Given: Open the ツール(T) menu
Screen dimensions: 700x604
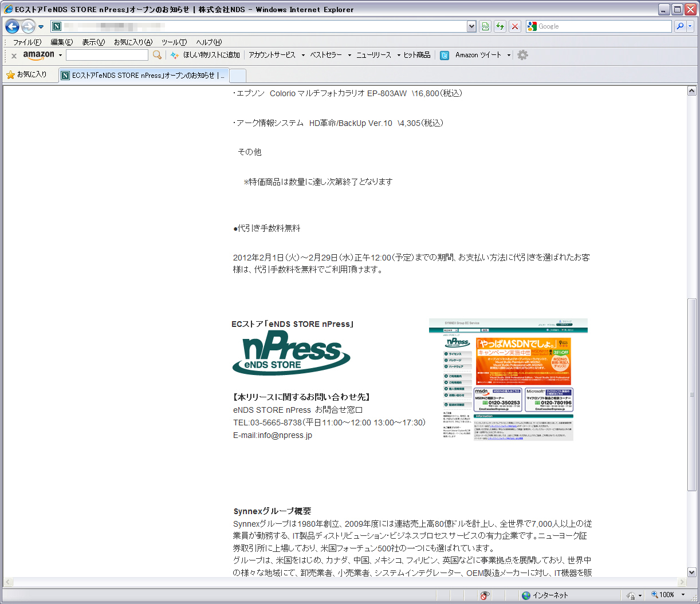Looking at the screenshot, I should [x=174, y=42].
